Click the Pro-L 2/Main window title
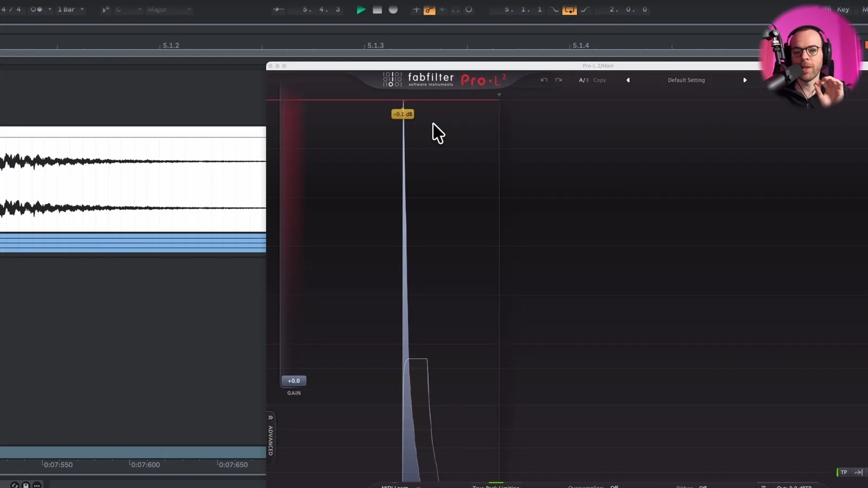 click(598, 66)
